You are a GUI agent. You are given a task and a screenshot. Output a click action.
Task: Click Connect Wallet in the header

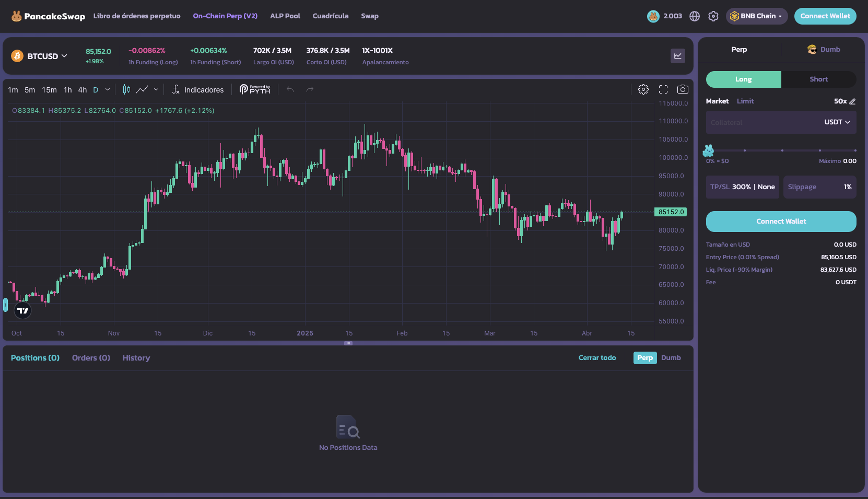825,16
